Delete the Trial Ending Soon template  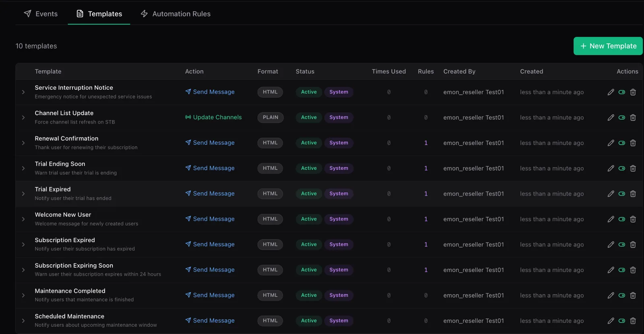tap(633, 168)
